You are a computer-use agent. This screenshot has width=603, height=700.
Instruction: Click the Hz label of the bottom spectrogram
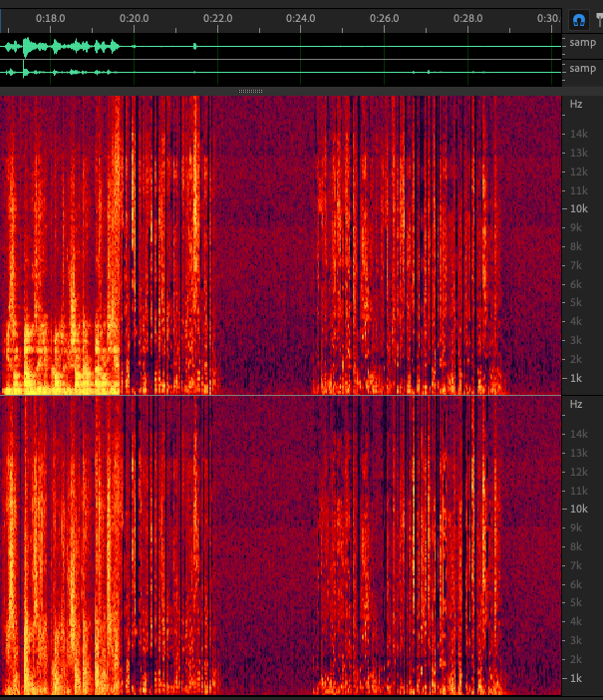576,404
